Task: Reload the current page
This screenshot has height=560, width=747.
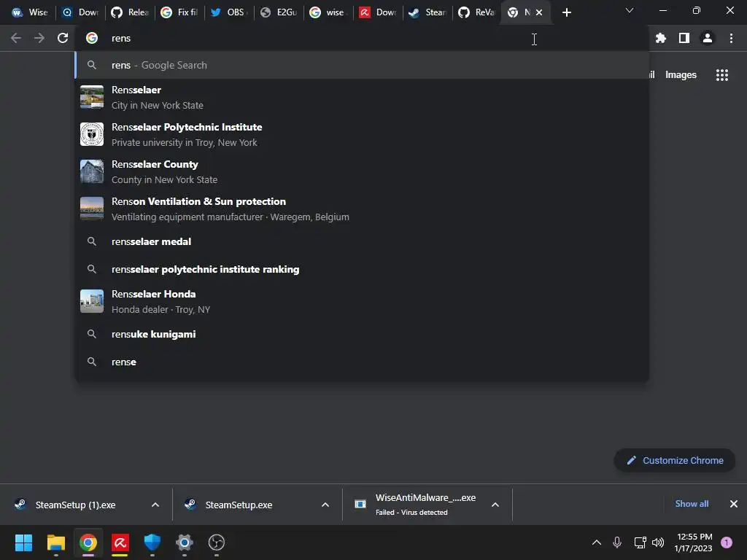Action: coord(63,38)
